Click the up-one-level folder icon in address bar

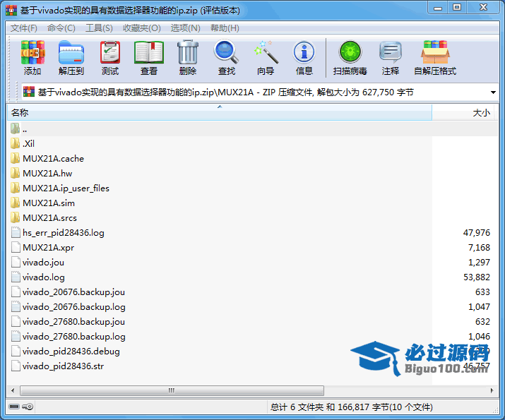point(29,92)
